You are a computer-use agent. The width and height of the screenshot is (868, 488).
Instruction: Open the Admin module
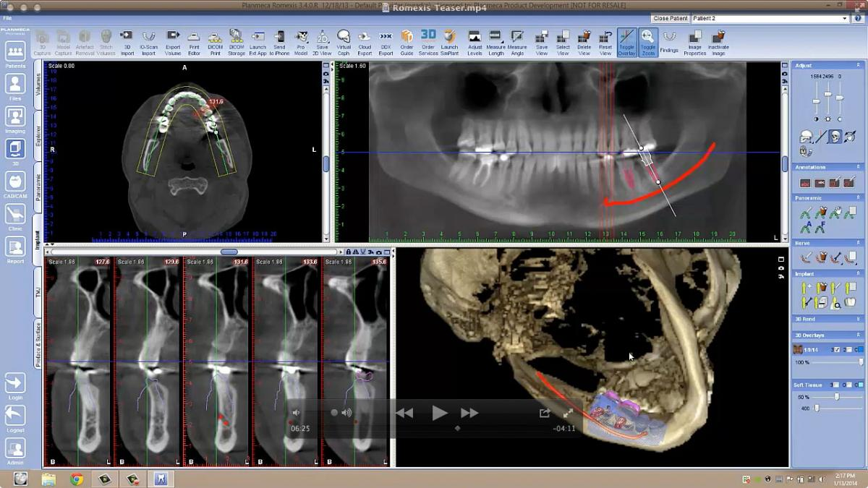click(15, 452)
